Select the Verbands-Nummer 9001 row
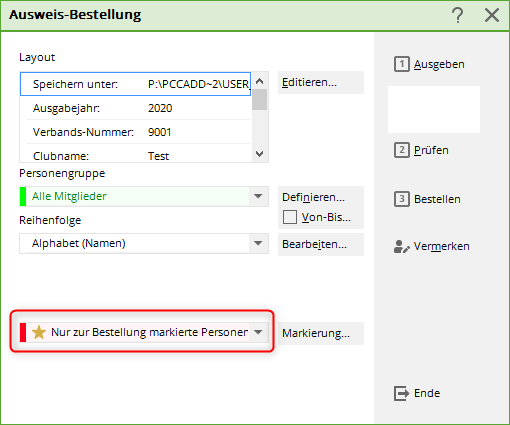Image resolution: width=510 pixels, height=425 pixels. click(138, 132)
